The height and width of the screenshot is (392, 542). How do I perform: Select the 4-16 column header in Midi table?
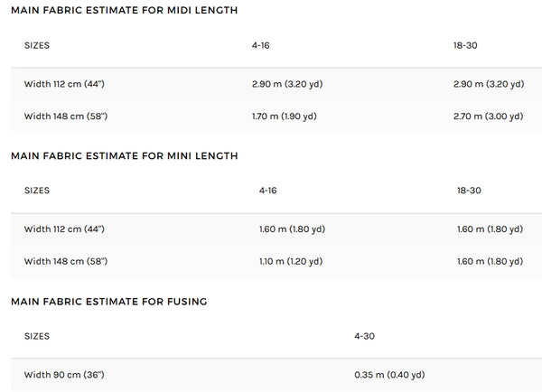pyautogui.click(x=261, y=45)
